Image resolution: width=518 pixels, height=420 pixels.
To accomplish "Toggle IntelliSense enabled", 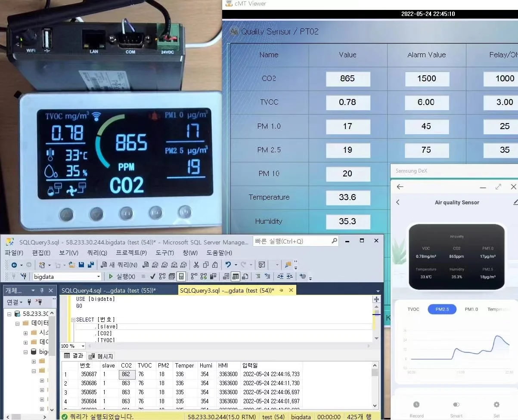I will [x=181, y=276].
